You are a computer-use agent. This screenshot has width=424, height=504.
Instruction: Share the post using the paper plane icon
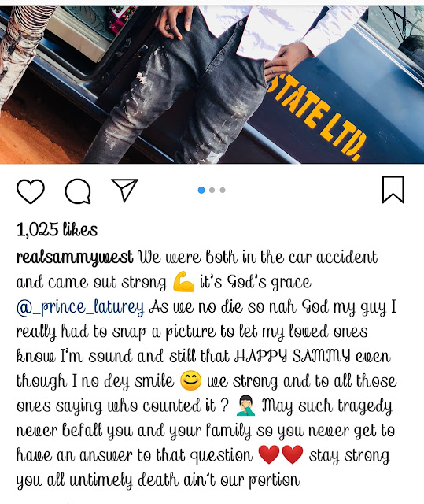(124, 190)
